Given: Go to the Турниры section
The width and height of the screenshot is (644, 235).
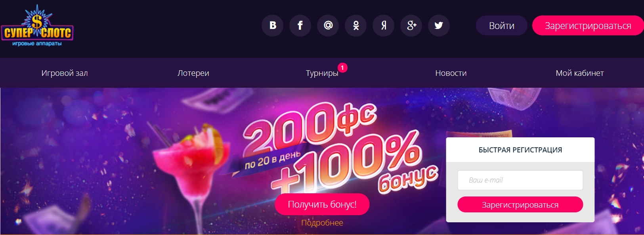Looking at the screenshot, I should (322, 73).
